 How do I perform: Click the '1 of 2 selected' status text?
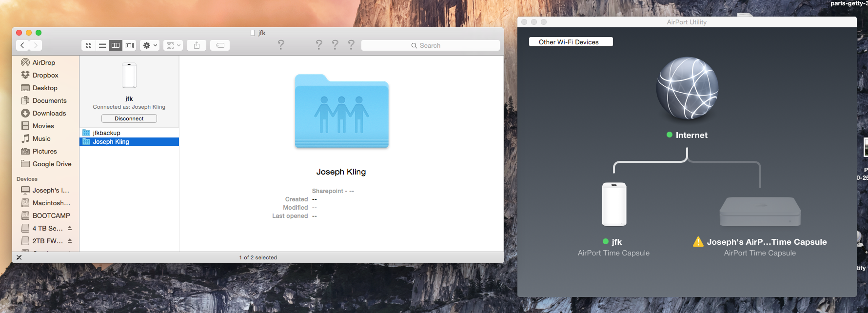click(258, 257)
